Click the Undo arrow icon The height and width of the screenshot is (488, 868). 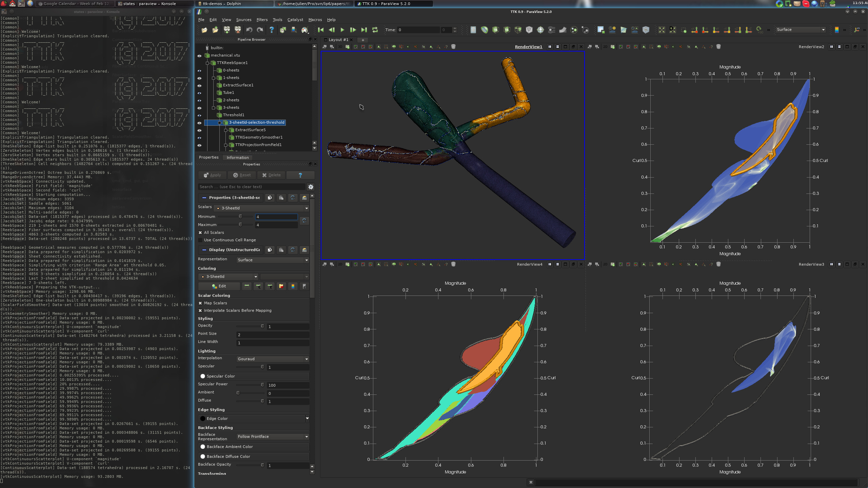click(x=249, y=30)
